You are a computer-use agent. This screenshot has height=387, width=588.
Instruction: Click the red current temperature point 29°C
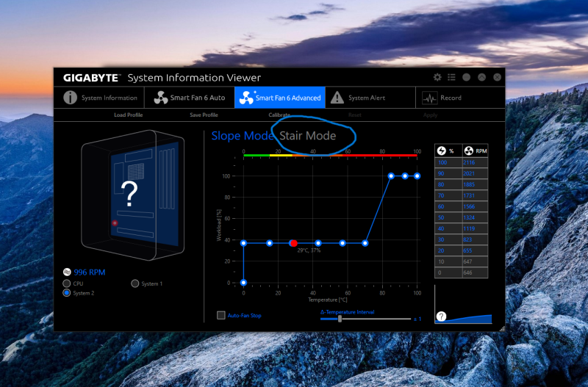tap(294, 243)
